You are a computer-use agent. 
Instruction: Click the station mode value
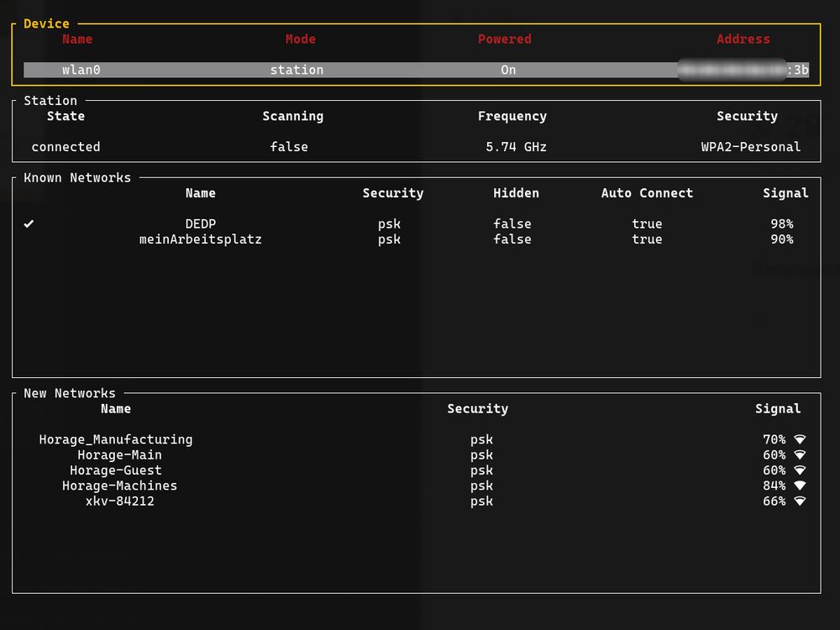click(x=297, y=71)
